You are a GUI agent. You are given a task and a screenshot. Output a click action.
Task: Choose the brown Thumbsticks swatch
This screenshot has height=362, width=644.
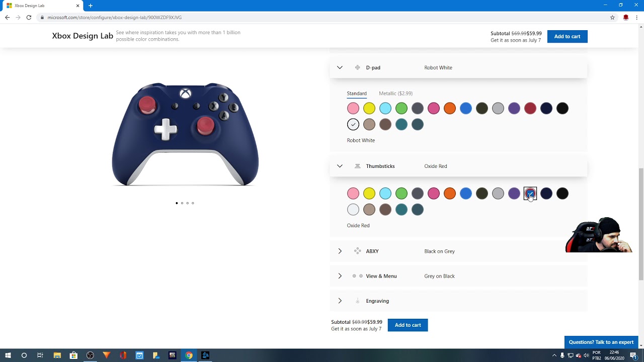click(385, 210)
